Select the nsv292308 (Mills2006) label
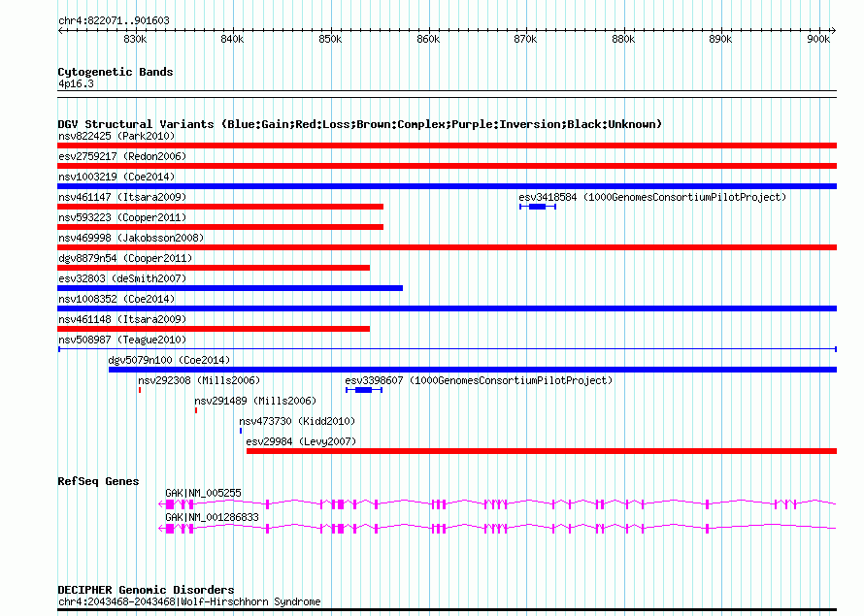This screenshot has height=616, width=864. 199,380
